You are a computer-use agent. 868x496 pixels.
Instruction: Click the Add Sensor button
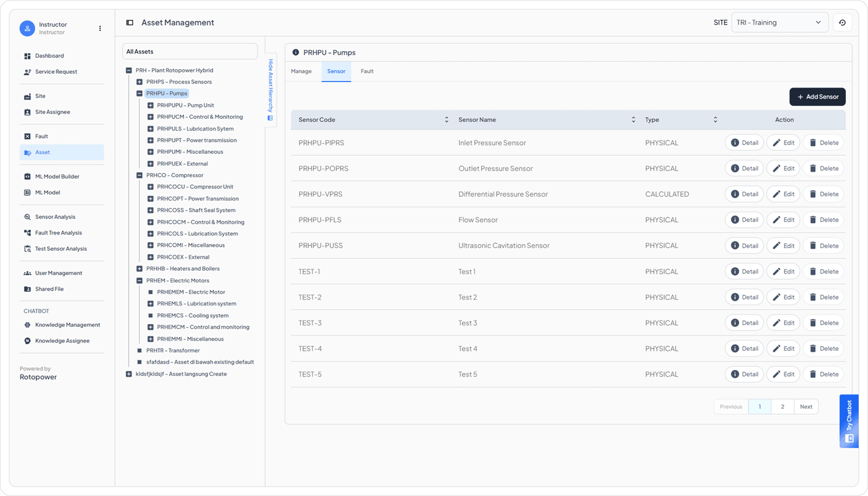(817, 97)
